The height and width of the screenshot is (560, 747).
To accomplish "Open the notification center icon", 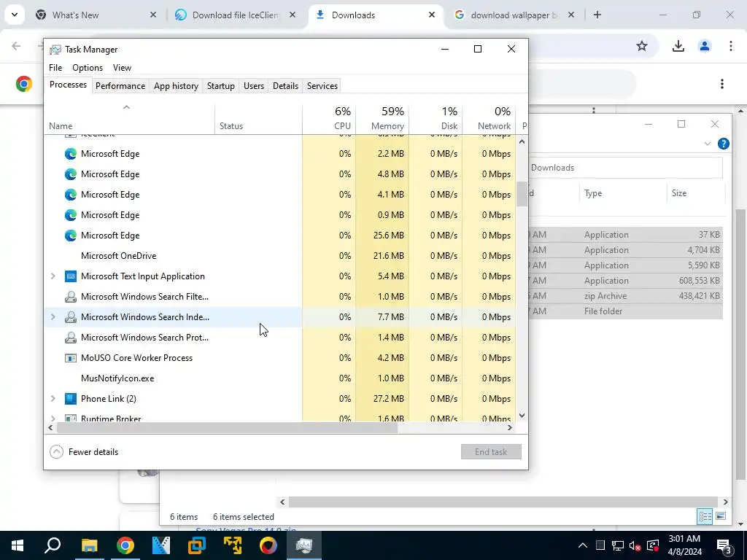I will coord(724,546).
